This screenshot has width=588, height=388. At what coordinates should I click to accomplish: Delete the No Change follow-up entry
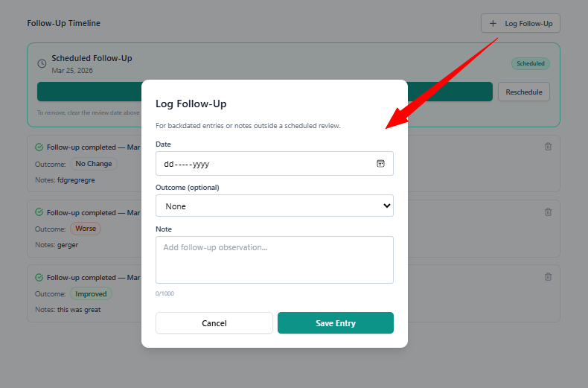point(549,147)
